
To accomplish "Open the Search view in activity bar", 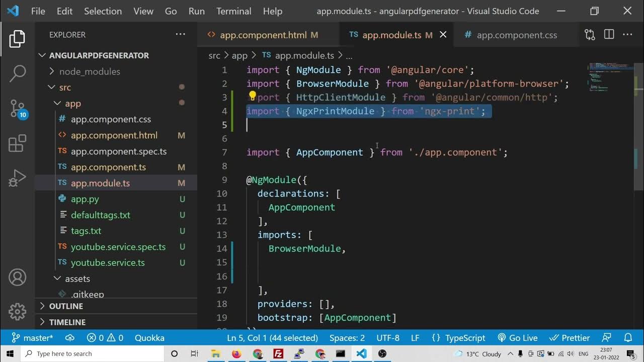I will [17, 73].
